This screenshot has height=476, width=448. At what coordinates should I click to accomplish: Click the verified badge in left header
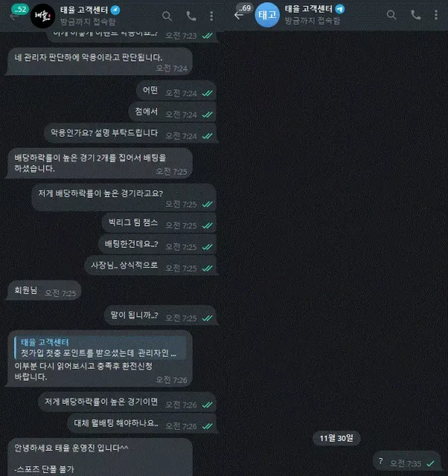pyautogui.click(x=116, y=10)
